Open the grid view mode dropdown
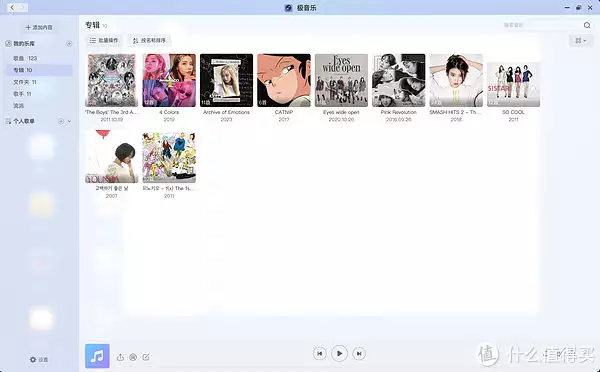This screenshot has height=372, width=600. 580,40
